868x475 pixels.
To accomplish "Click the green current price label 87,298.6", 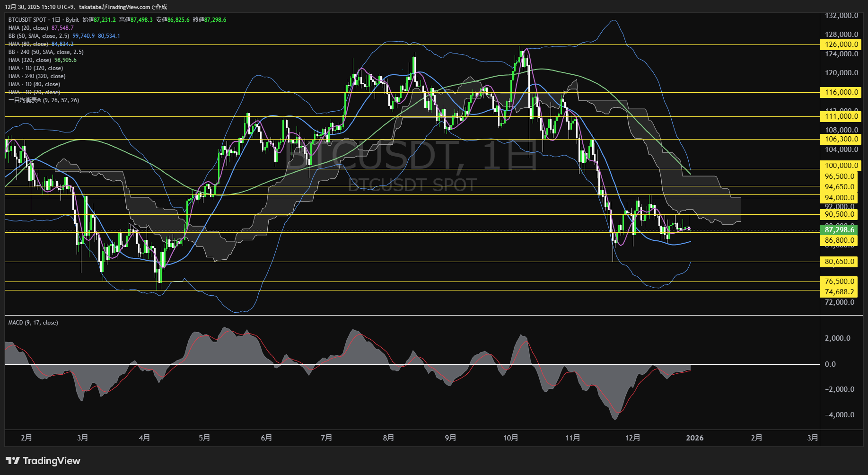I will tap(840, 230).
